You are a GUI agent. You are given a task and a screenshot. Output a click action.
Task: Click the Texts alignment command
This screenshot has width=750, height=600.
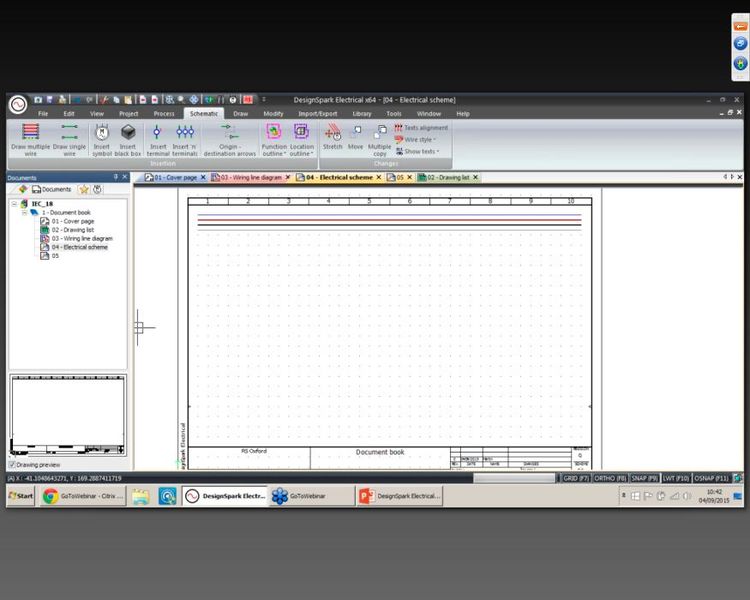click(421, 128)
